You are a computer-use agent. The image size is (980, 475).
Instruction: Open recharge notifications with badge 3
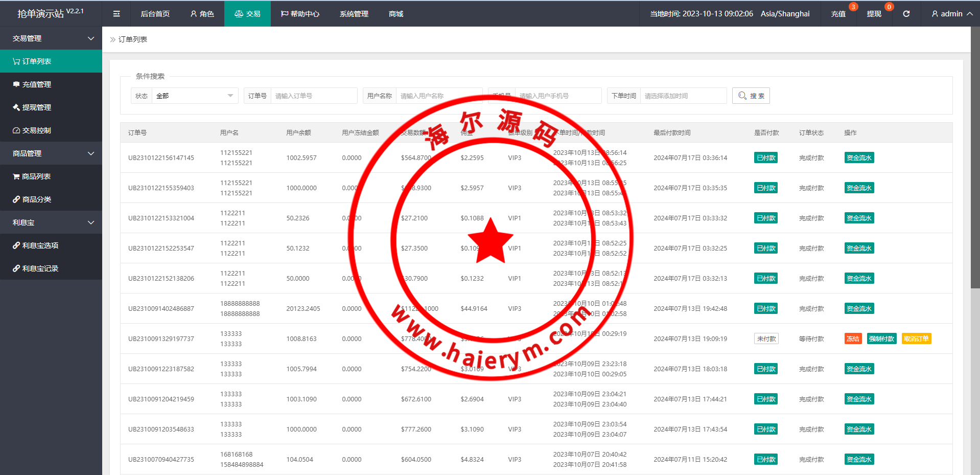[838, 14]
